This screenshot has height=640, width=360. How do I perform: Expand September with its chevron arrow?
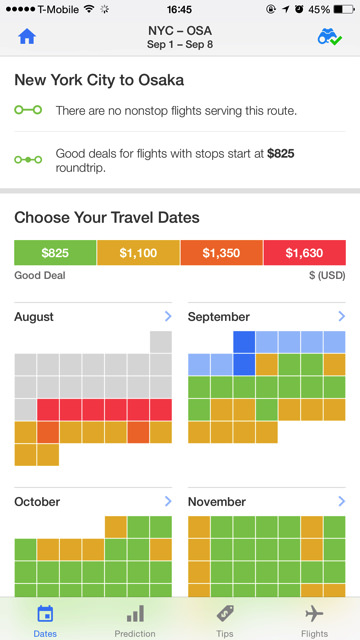[342, 316]
